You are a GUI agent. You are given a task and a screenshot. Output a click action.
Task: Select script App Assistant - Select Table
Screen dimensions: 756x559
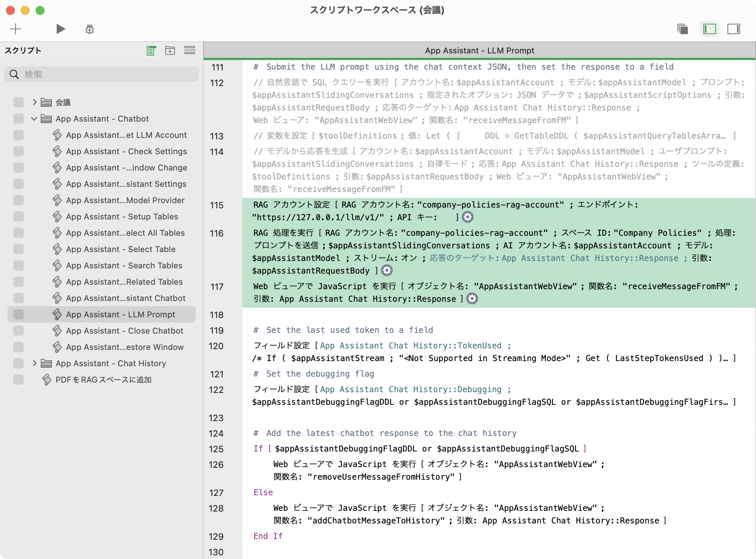click(x=121, y=249)
